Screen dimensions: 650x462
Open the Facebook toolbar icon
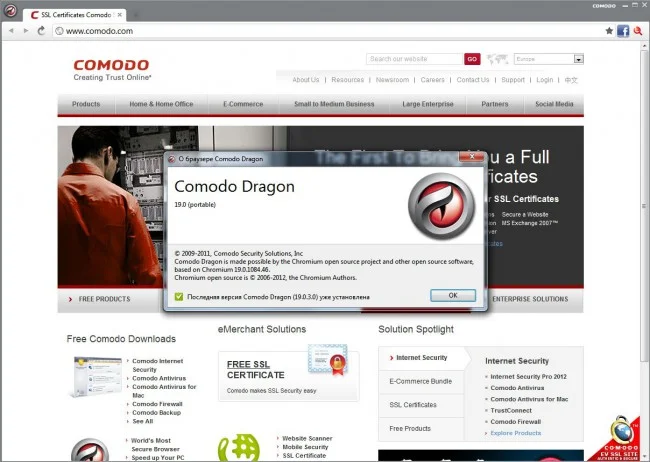point(623,31)
